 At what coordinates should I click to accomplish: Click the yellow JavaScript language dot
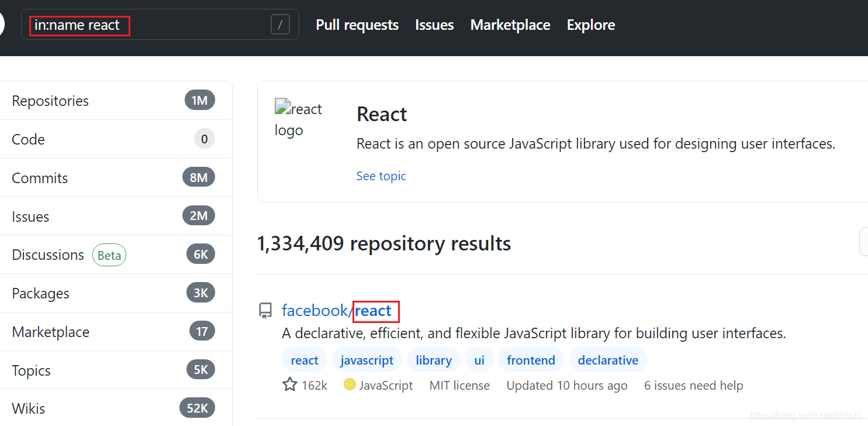point(350,384)
